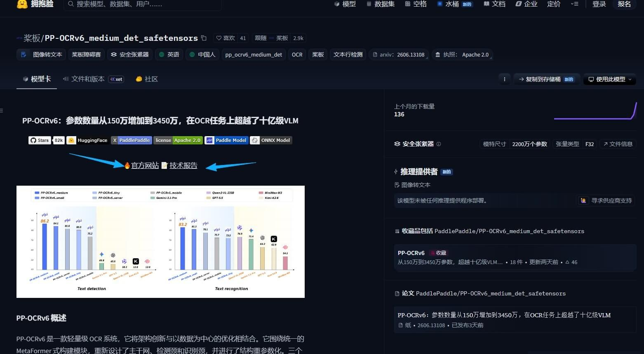
Task: Click the 登录 link
Action: click(x=599, y=4)
